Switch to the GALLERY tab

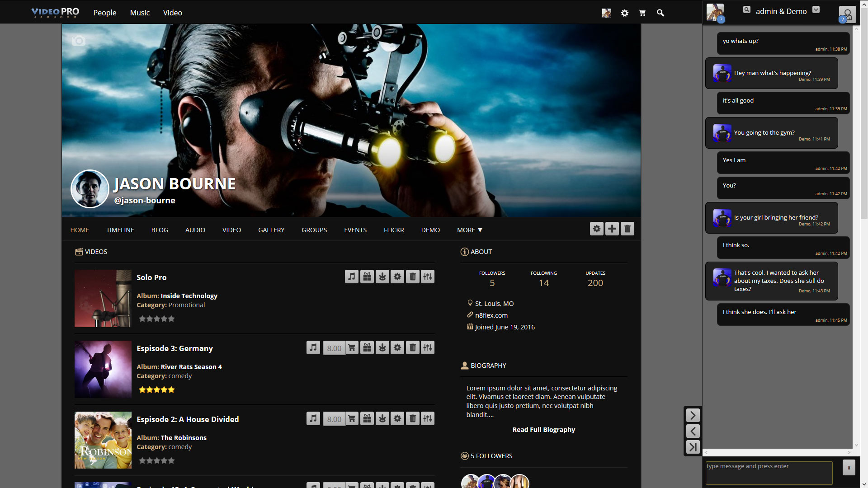click(x=271, y=230)
